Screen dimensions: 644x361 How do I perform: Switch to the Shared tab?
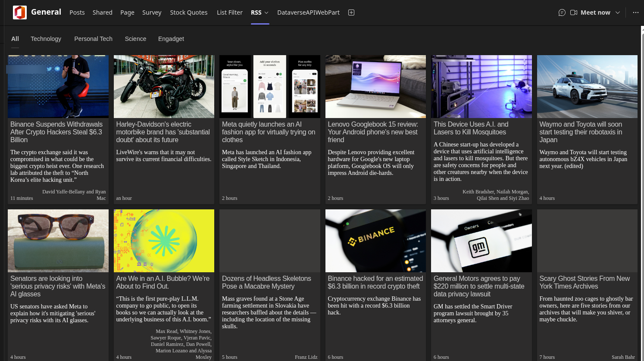tap(103, 12)
